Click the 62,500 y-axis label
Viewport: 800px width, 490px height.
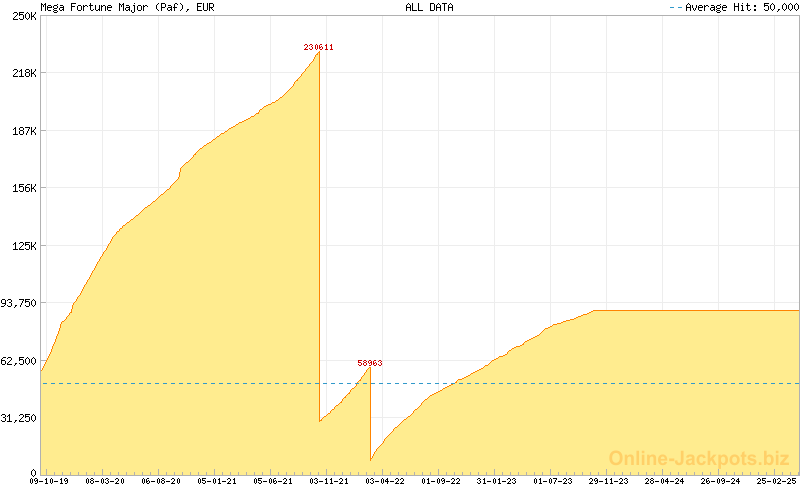[x=18, y=360]
